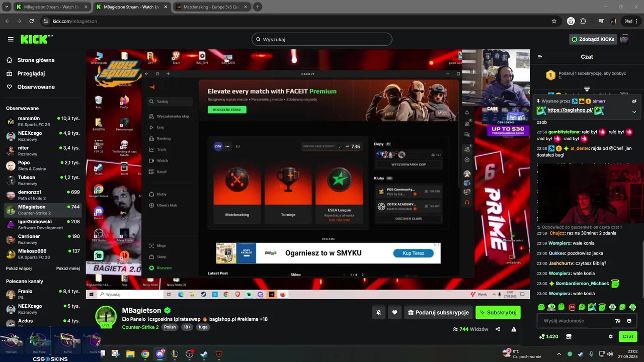Open the volume control in tray
This screenshot has width=644, height=362.
610,354
